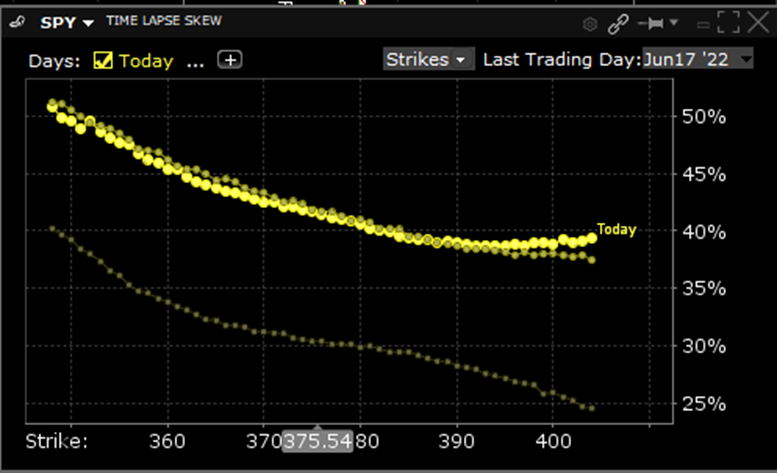The height and width of the screenshot is (473, 777).
Task: Click the 400 strike label
Action: pos(553,441)
